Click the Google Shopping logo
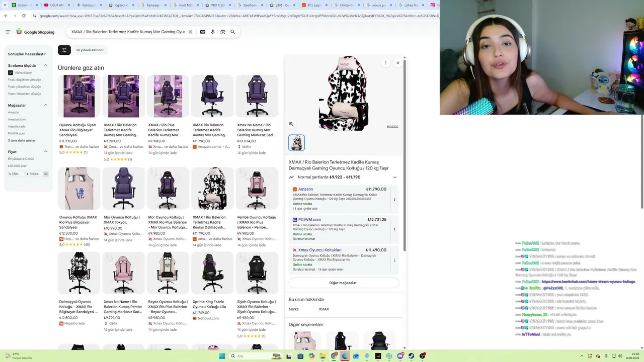 35,32
